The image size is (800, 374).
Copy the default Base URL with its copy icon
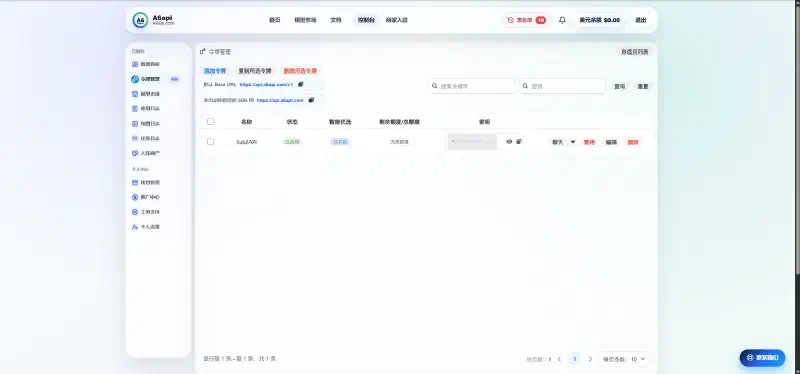pos(301,84)
